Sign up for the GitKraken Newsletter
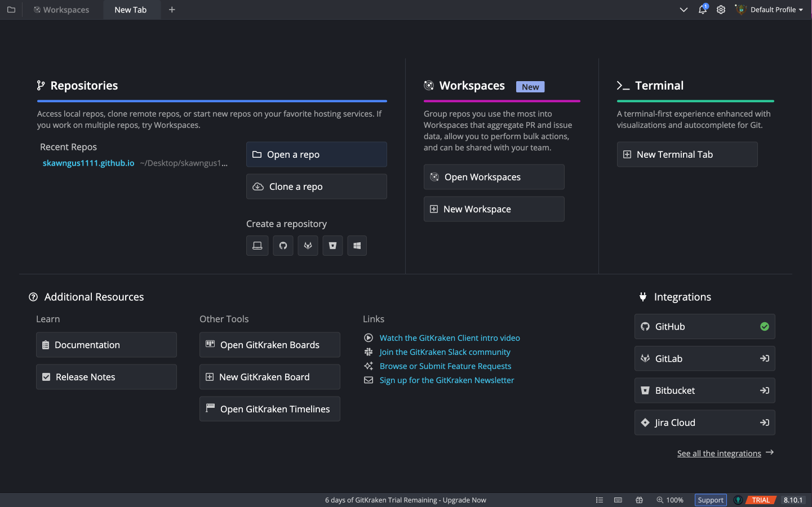This screenshot has height=507, width=812. click(447, 380)
